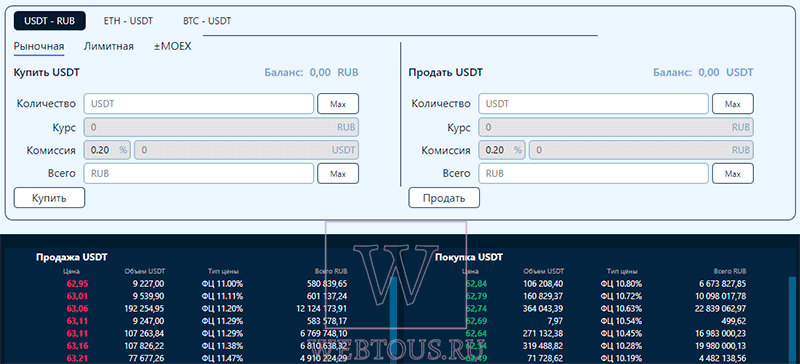Click sell Комиссия amount field in RUB
The image size is (800, 364).
(641, 151)
